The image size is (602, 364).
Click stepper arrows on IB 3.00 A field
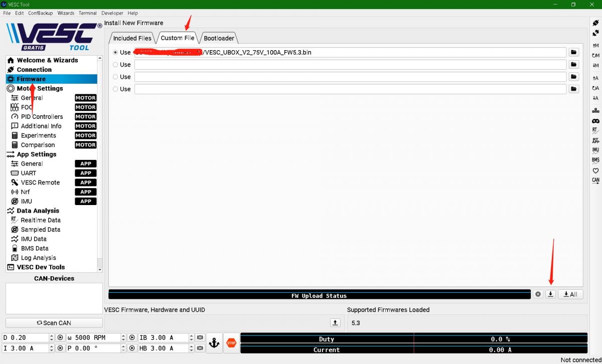[x=191, y=337]
